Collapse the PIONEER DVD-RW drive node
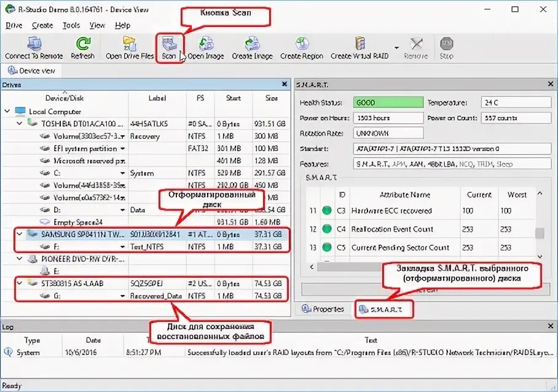The width and height of the screenshot is (558, 392). pyautogui.click(x=20, y=259)
